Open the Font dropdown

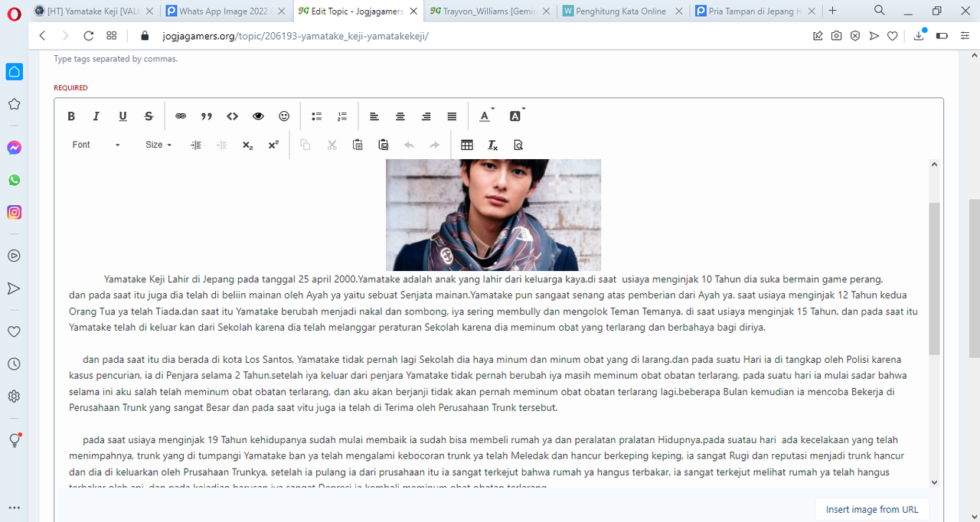click(96, 145)
